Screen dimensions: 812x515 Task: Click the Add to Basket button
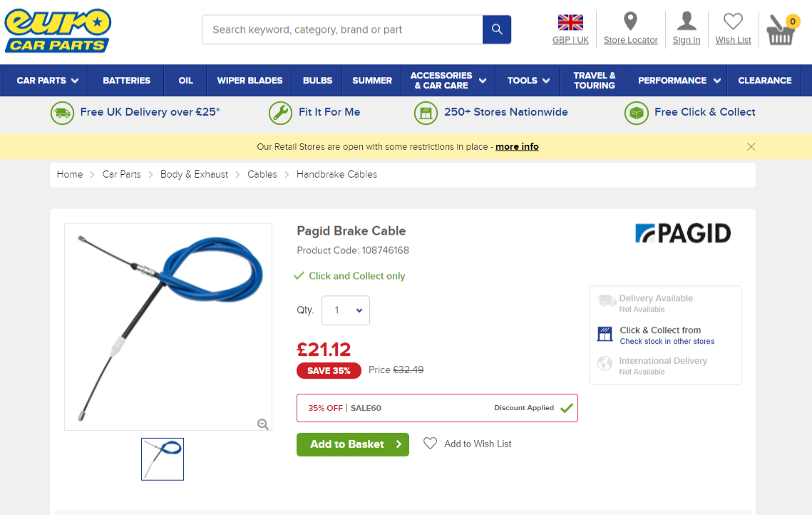tap(353, 444)
